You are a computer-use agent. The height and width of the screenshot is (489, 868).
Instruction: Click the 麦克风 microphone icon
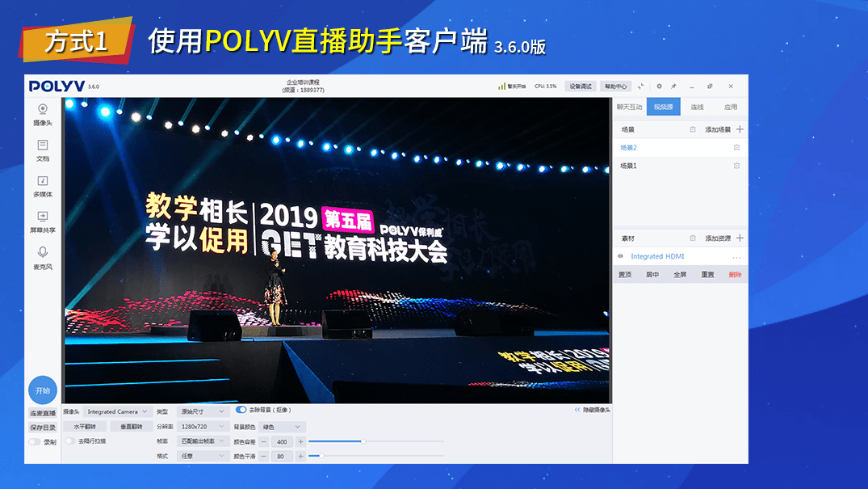[43, 253]
